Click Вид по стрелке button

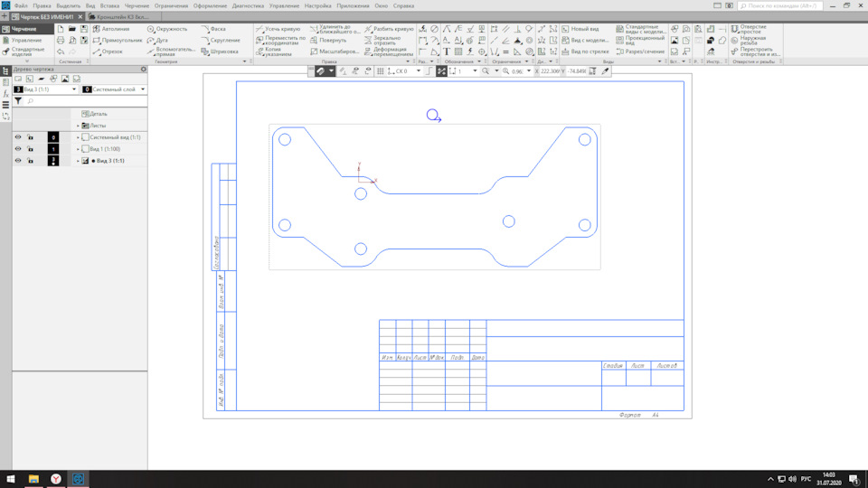tap(585, 52)
